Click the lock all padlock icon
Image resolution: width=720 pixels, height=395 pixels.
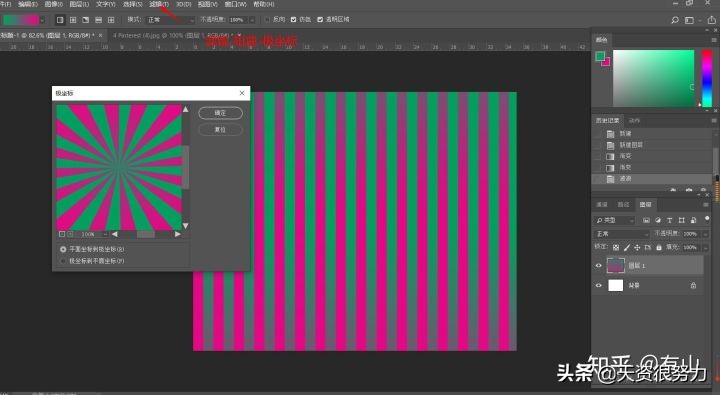pyautogui.click(x=658, y=247)
